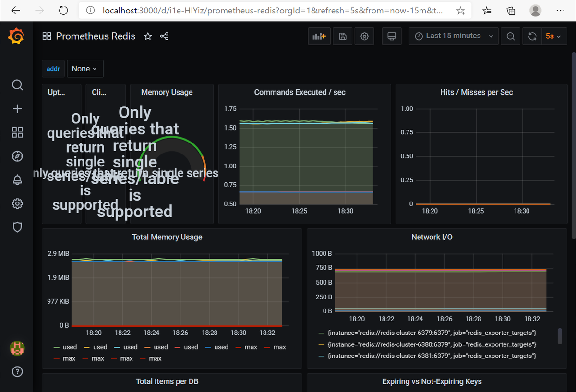Open the Configuration gear in the sidebar
This screenshot has width=576, height=392.
click(17, 203)
